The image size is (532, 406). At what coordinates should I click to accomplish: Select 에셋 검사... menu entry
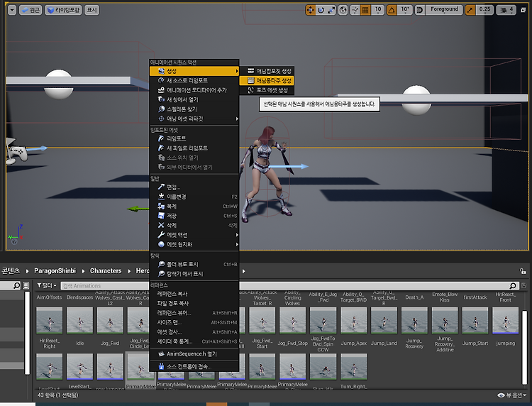194,331
